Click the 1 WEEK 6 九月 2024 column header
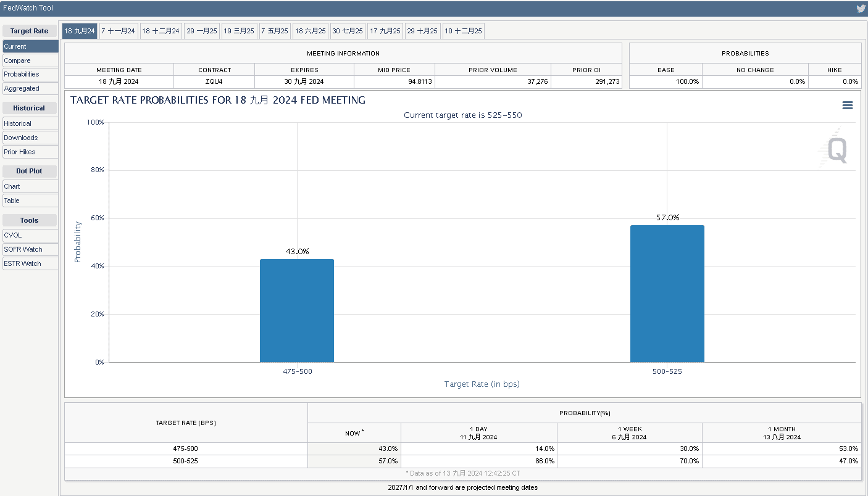The image size is (868, 496). coord(630,432)
